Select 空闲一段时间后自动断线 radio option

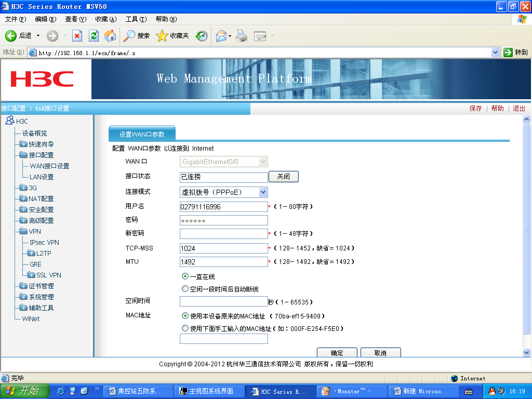[x=185, y=288]
